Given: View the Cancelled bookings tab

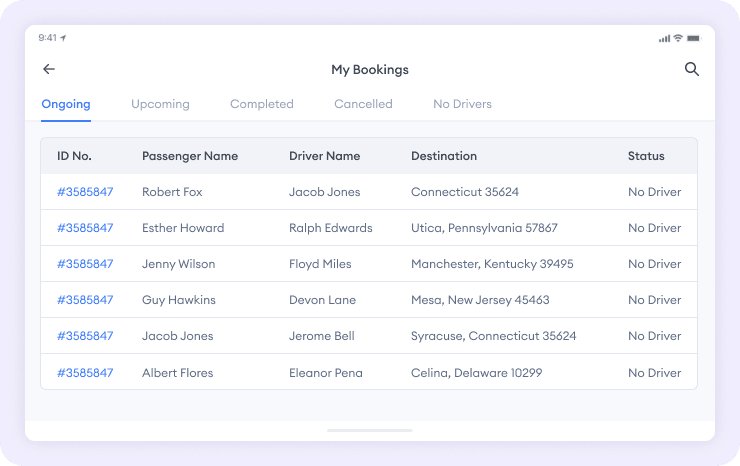Looking at the screenshot, I should tap(363, 104).
